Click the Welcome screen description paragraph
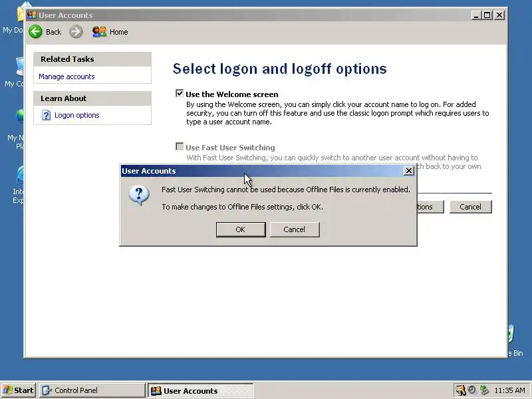532x399 pixels. [338, 113]
